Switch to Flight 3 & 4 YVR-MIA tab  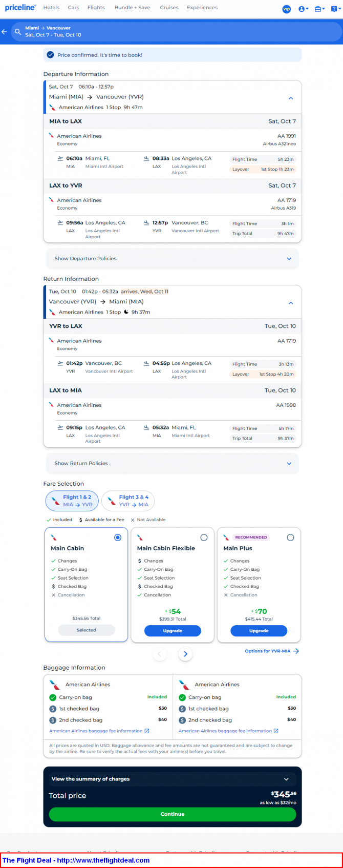128,501
